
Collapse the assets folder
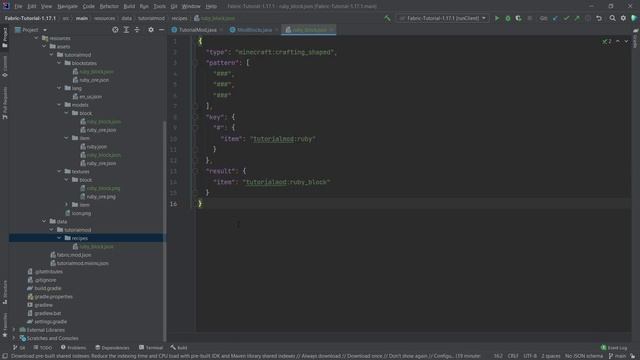click(x=44, y=47)
